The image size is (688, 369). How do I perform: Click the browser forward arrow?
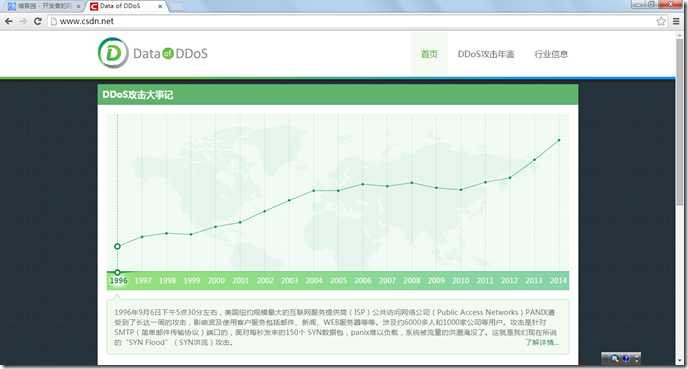23,21
